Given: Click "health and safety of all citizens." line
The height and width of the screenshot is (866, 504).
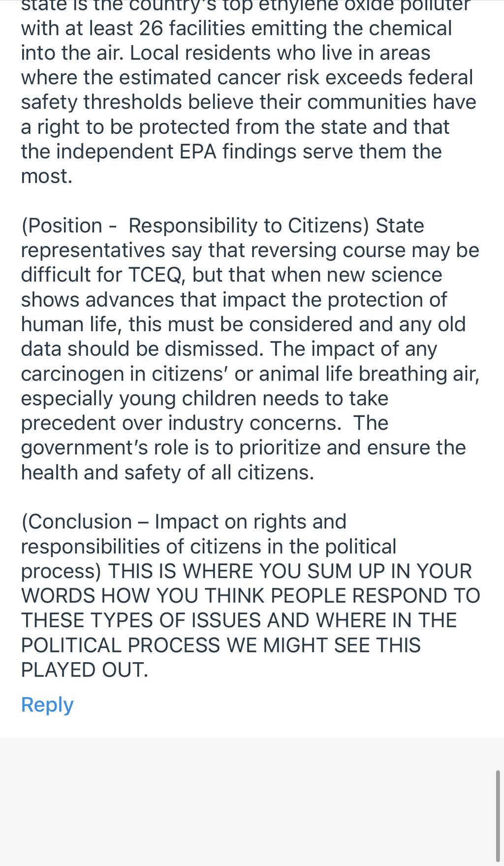Looking at the screenshot, I should pyautogui.click(x=167, y=473).
